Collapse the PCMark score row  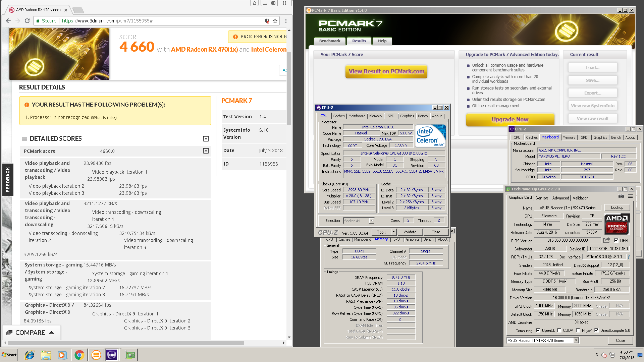(x=206, y=151)
